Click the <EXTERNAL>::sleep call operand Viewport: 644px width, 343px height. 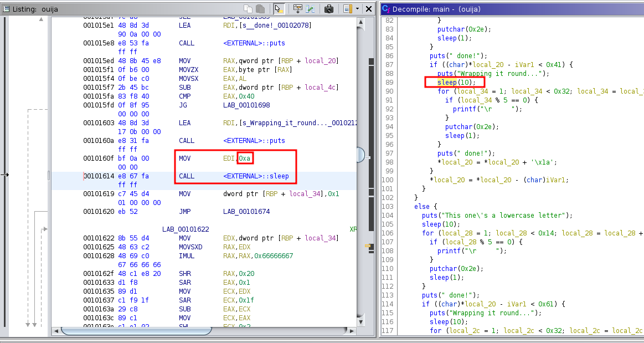point(256,176)
